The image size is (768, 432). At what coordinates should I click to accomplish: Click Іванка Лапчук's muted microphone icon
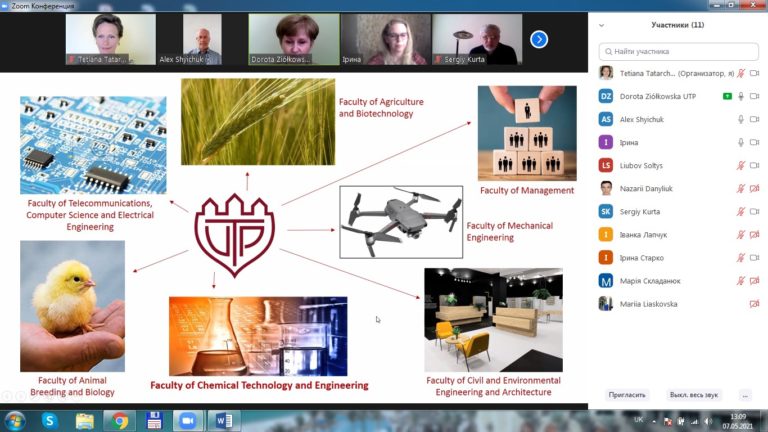[741, 235]
